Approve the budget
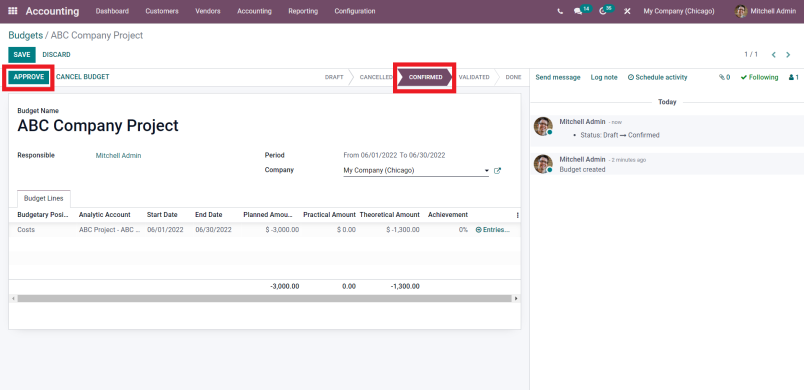Viewport: 804px width, 390px height. (x=29, y=77)
